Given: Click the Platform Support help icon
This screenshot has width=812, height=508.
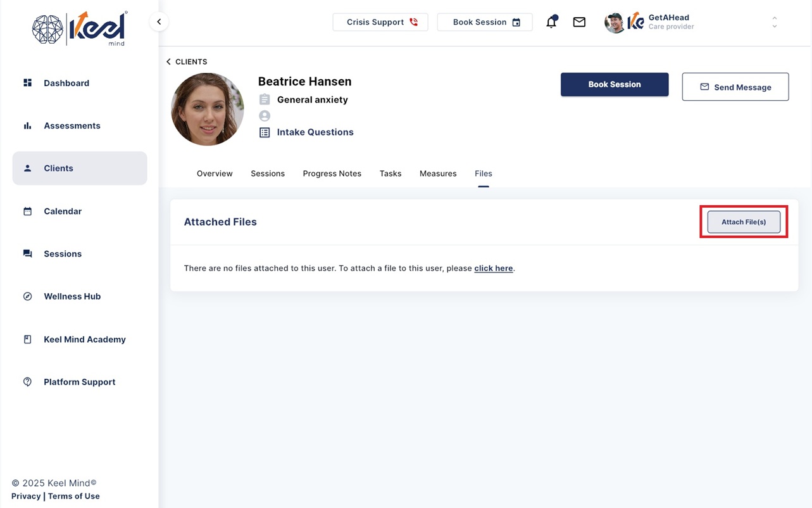Looking at the screenshot, I should pyautogui.click(x=27, y=382).
